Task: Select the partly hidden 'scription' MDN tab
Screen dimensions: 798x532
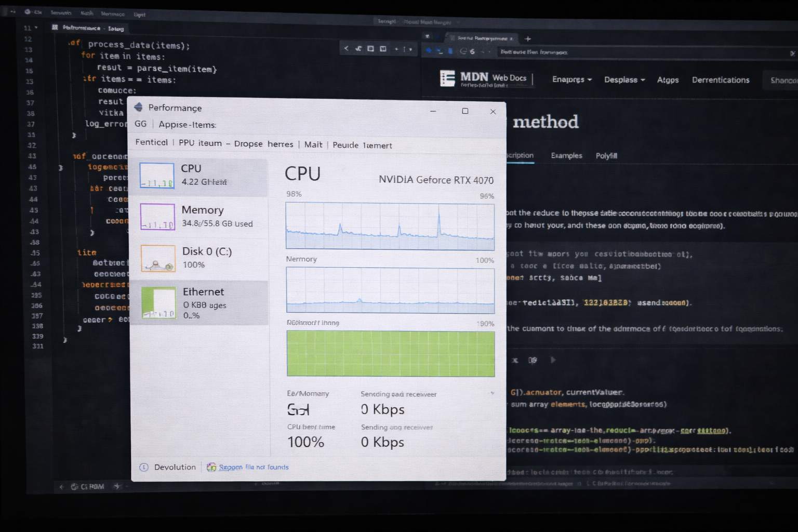Action: 520,155
